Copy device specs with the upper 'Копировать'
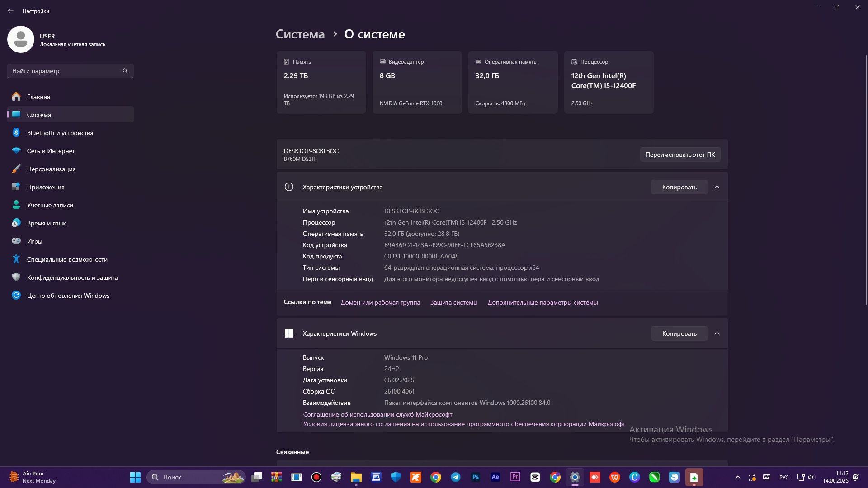 [679, 187]
